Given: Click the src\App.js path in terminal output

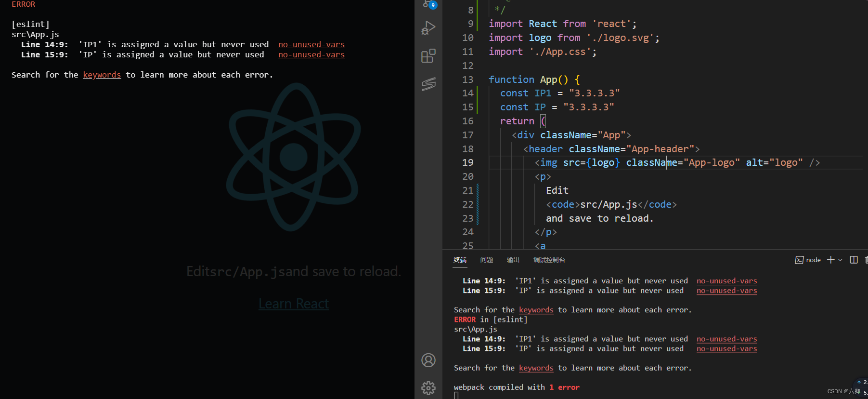Looking at the screenshot, I should click(476, 329).
